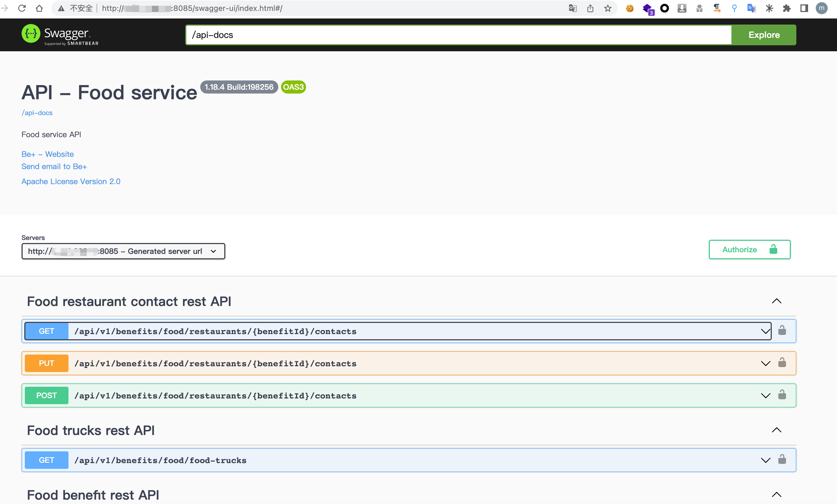The image size is (837, 504).
Task: Click the lock icon on food-trucks endpoint
Action: coord(782,459)
